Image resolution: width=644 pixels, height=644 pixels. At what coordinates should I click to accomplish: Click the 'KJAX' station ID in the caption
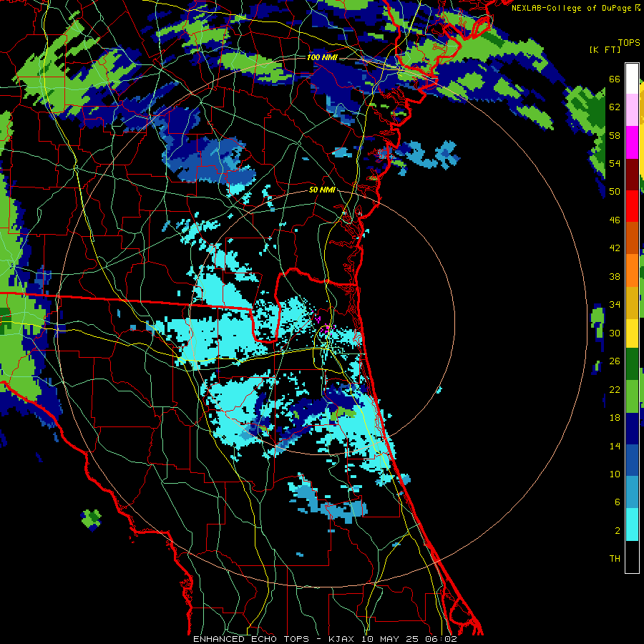coord(341,639)
